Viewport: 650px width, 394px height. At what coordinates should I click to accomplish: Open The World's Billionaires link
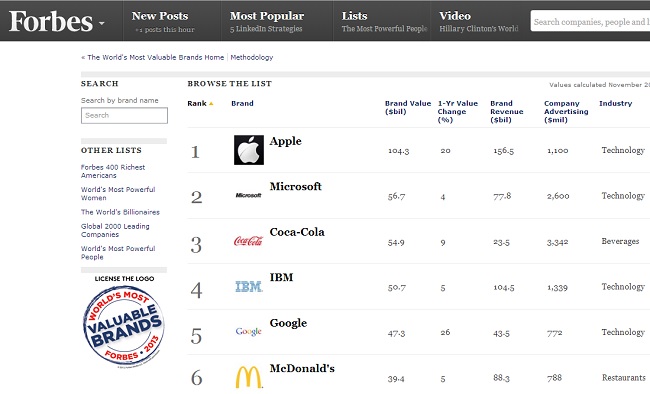pyautogui.click(x=120, y=212)
